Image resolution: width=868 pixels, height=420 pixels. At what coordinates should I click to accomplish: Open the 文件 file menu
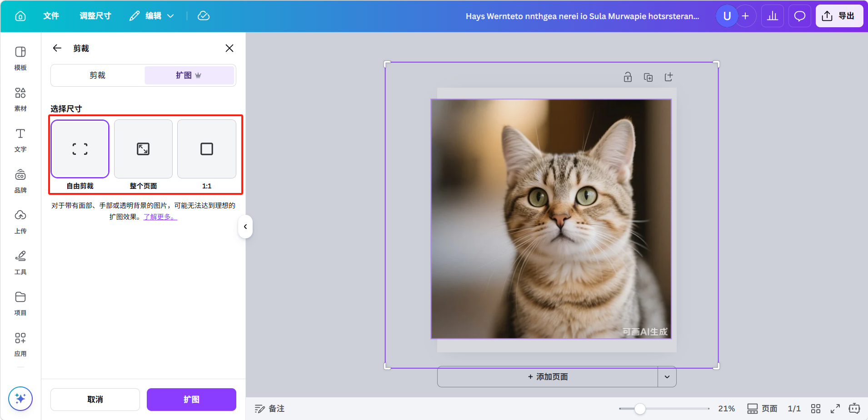point(51,16)
